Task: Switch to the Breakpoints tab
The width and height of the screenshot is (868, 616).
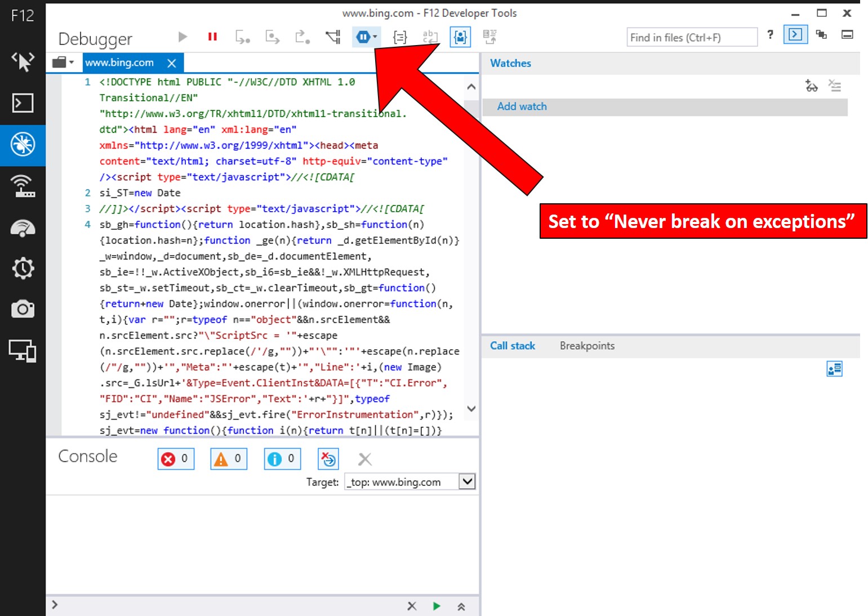Action: 587,346
